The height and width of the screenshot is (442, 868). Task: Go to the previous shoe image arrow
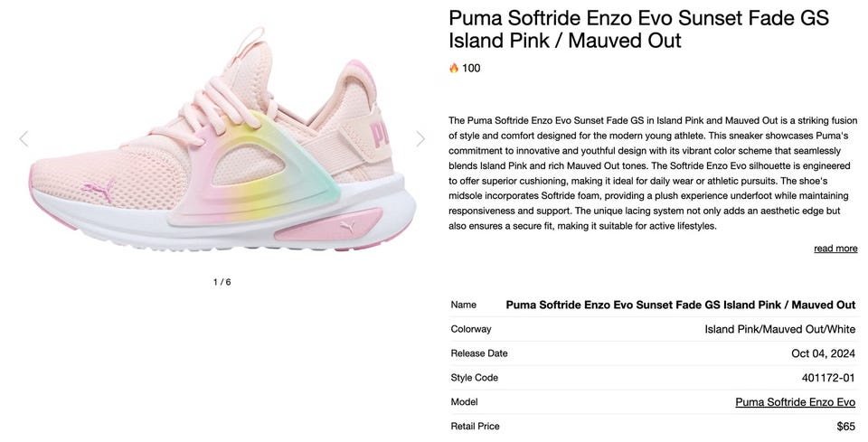(x=24, y=139)
